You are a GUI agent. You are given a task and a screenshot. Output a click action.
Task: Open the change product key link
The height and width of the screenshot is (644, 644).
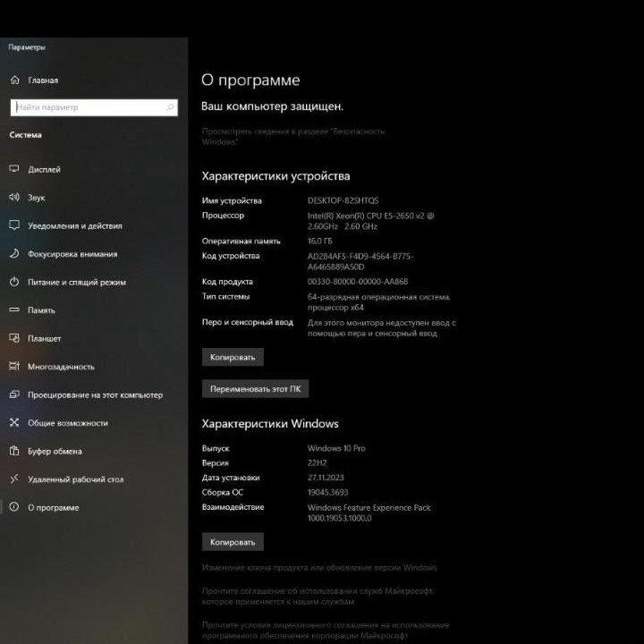click(x=318, y=568)
